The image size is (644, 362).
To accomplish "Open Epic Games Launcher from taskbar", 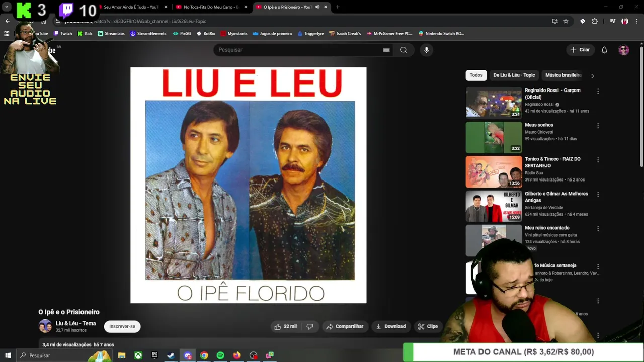I will [x=154, y=355].
